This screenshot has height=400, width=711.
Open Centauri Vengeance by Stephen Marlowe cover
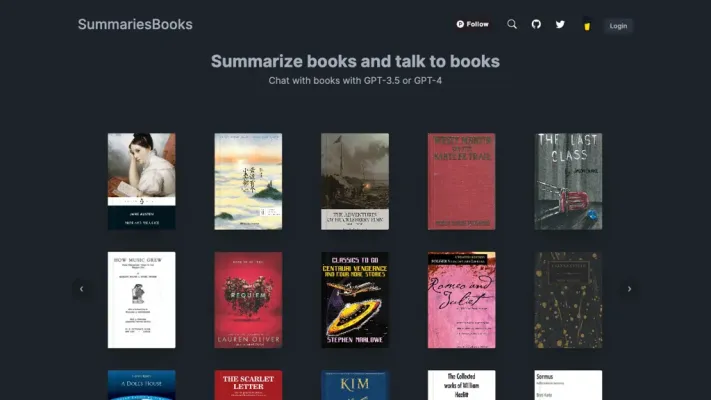355,300
